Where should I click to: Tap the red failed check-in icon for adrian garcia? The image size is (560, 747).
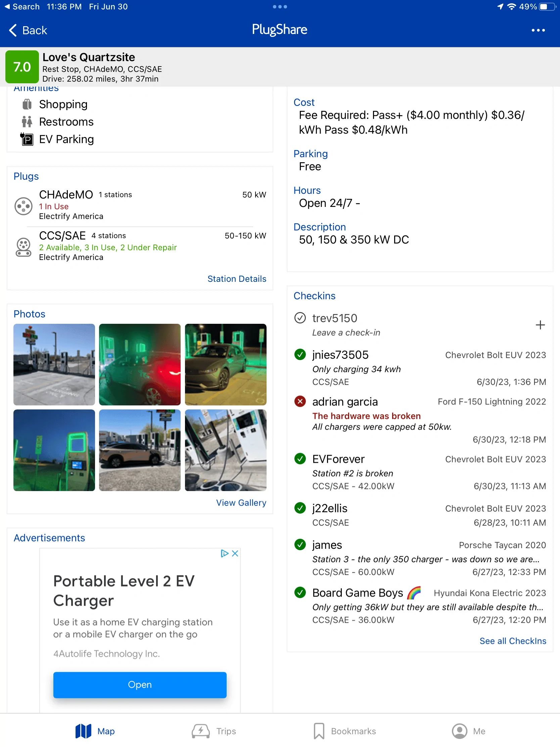point(300,401)
